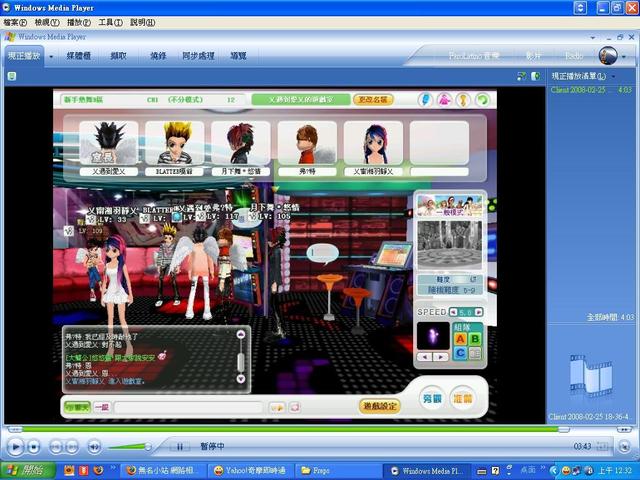The height and width of the screenshot is (480, 640).
Task: Decrease SPEED with the left arrow
Action: 453,312
